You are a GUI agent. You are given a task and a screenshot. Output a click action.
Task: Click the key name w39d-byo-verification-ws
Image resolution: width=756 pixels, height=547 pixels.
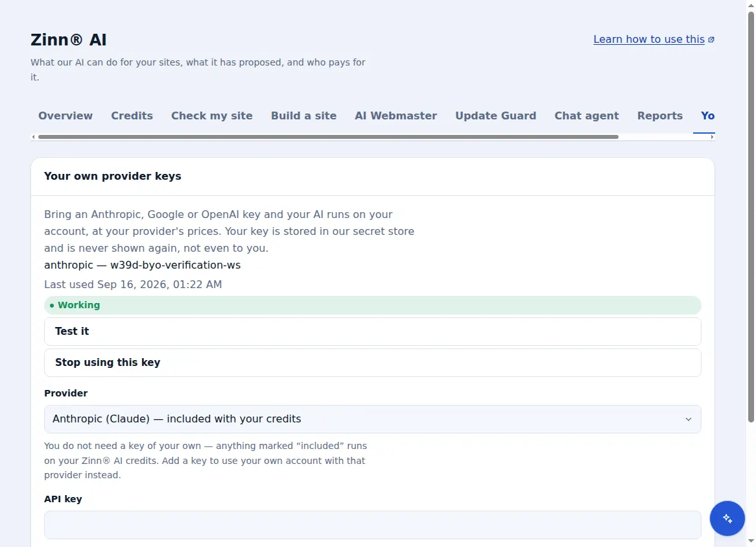176,265
